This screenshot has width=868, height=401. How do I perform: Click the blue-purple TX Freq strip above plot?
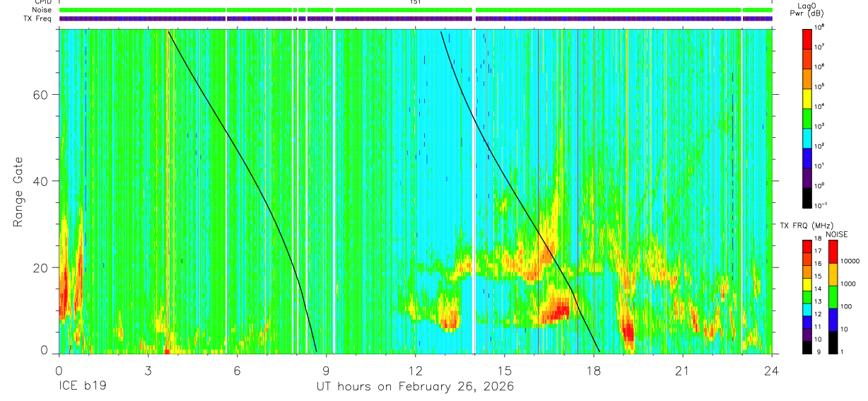point(416,18)
